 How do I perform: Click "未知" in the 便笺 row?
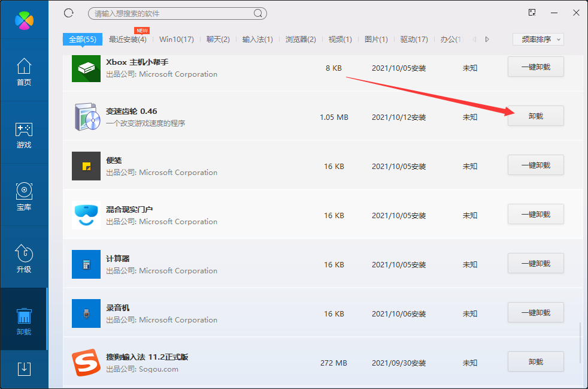[470, 167]
